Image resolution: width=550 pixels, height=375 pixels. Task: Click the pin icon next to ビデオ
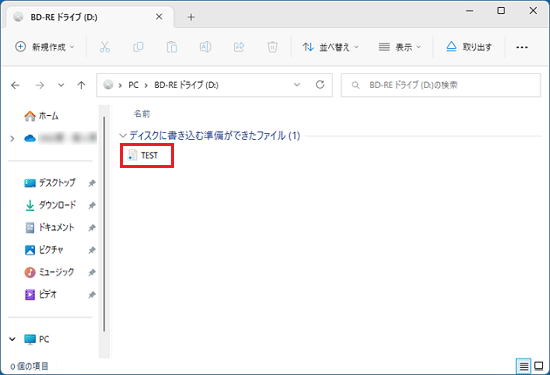[x=92, y=295]
